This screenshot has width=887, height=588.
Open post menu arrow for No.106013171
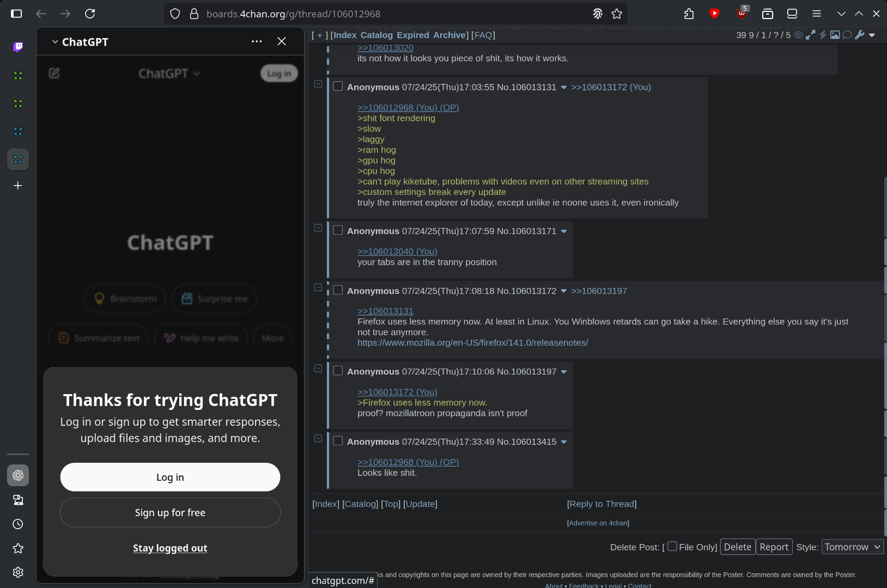pos(564,231)
